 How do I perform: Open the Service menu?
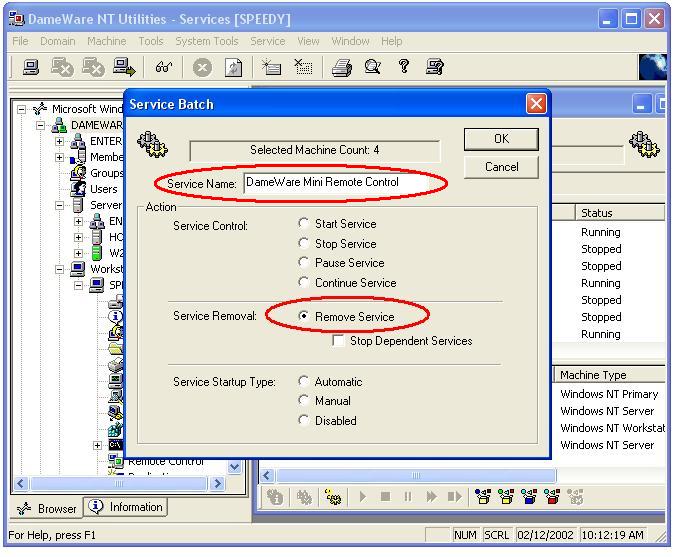point(268,41)
